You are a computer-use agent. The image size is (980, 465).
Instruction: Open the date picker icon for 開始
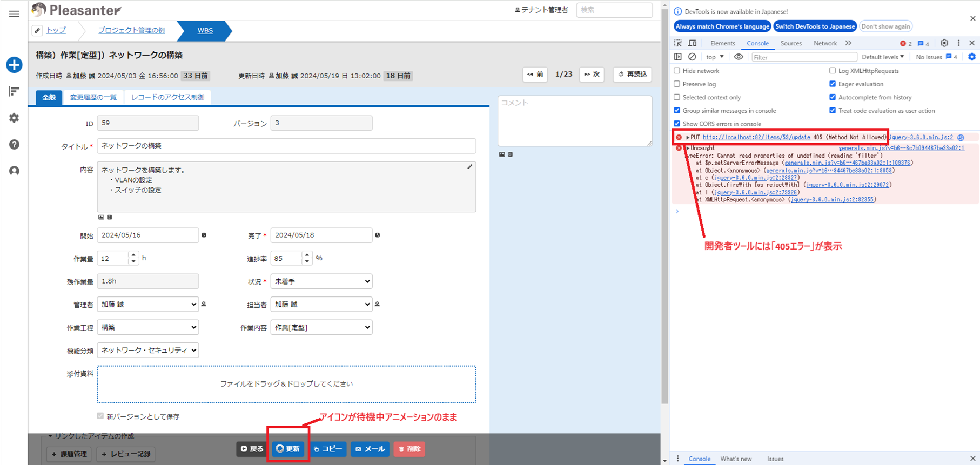click(204, 235)
